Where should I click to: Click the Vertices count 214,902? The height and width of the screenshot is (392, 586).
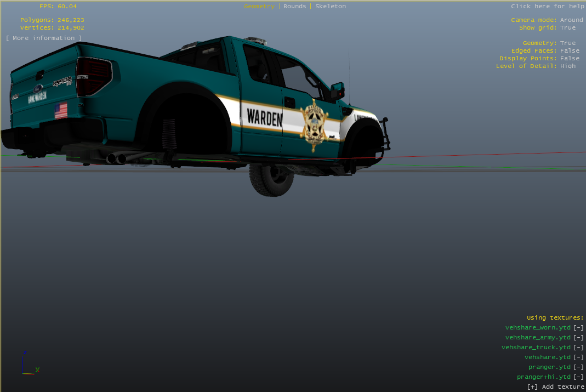click(x=71, y=27)
